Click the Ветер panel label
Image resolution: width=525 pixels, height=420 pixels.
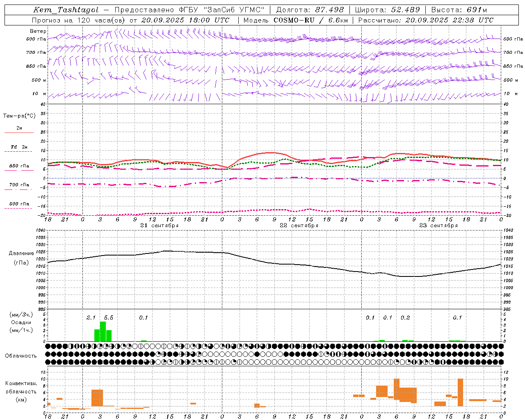[x=38, y=31]
